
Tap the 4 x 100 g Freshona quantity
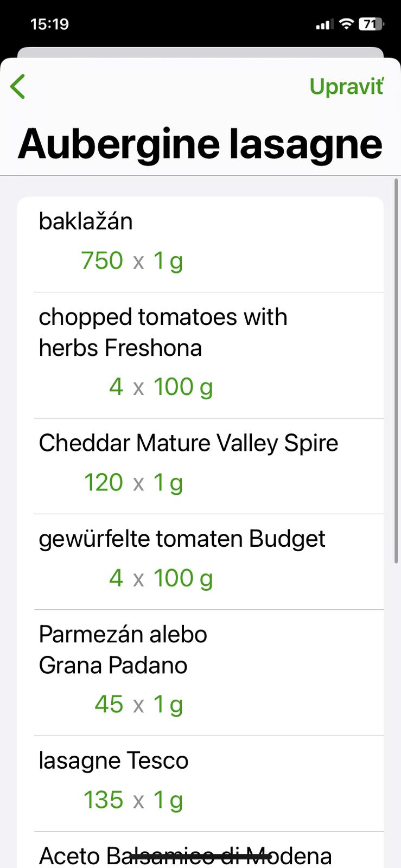(x=161, y=387)
